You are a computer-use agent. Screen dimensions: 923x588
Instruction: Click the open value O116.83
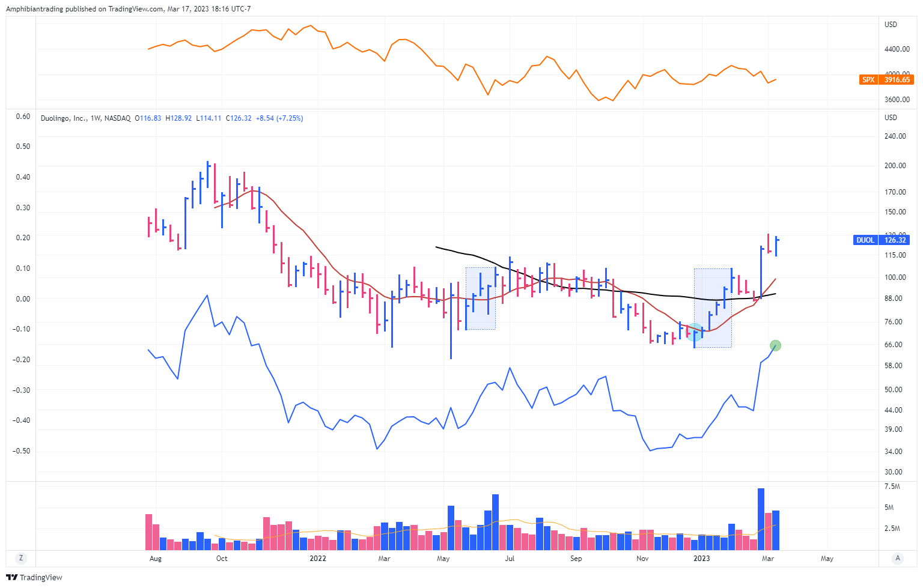pos(148,118)
